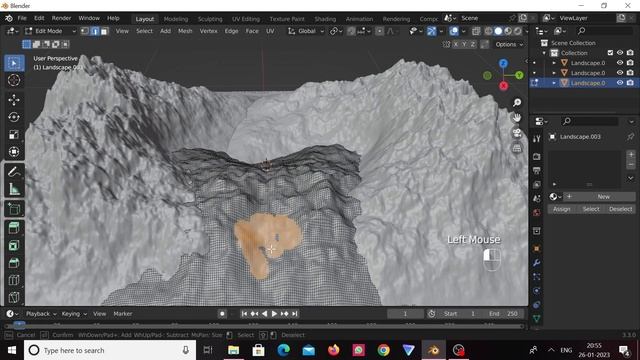
Task: Open the Vertex menu
Action: tap(209, 31)
